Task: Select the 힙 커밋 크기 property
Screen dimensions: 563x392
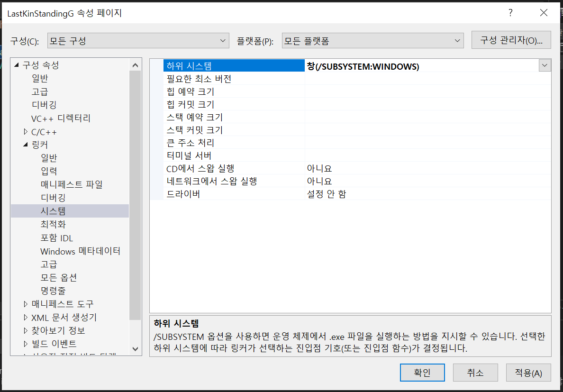Action: click(x=234, y=104)
